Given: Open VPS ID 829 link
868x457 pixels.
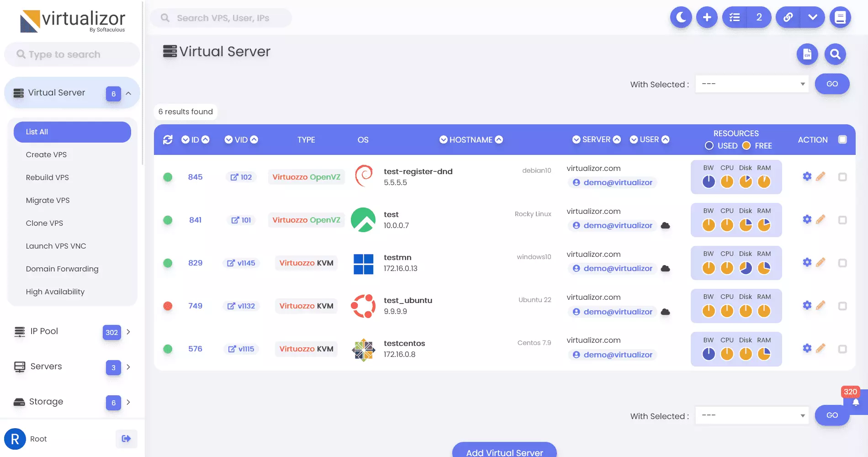Looking at the screenshot, I should (x=195, y=263).
